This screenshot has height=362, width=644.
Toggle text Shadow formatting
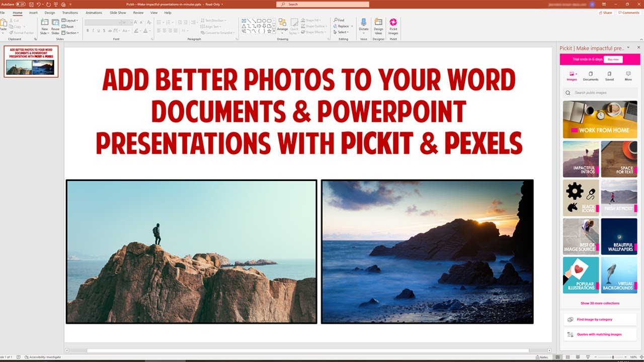[104, 30]
